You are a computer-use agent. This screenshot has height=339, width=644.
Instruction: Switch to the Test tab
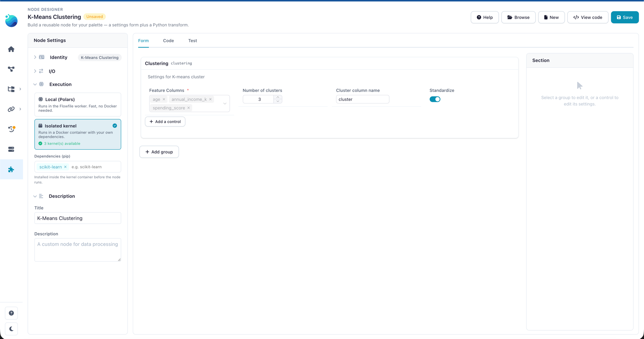192,41
